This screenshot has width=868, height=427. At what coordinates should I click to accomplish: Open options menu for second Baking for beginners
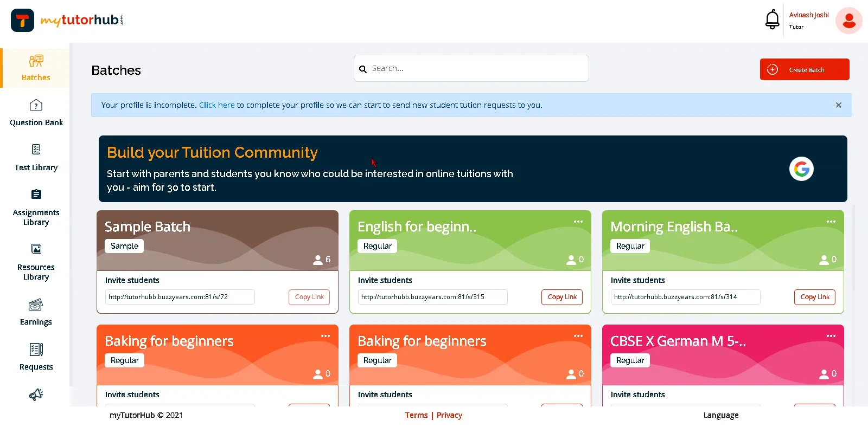click(578, 336)
